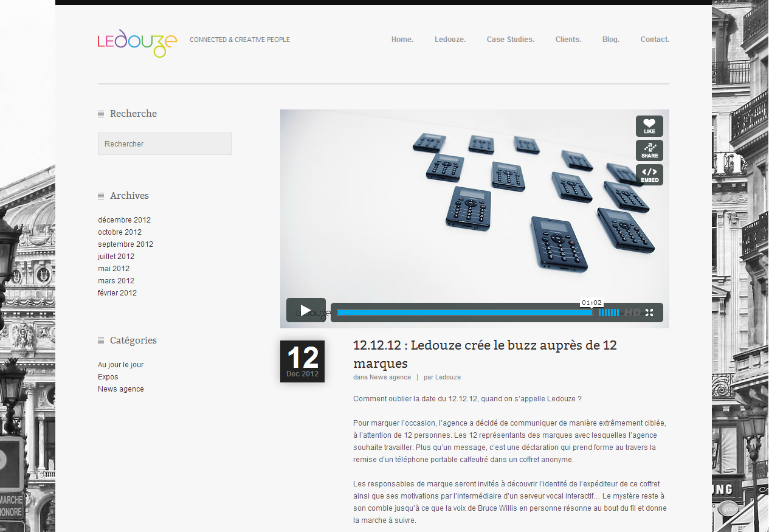The width and height of the screenshot is (769, 532).
Task: Open the 12.12.12 article title
Action: pos(485,354)
